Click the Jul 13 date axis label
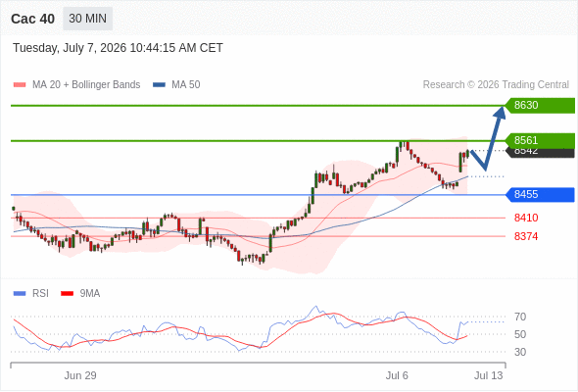Viewport: 578px width, 392px height. [x=489, y=375]
